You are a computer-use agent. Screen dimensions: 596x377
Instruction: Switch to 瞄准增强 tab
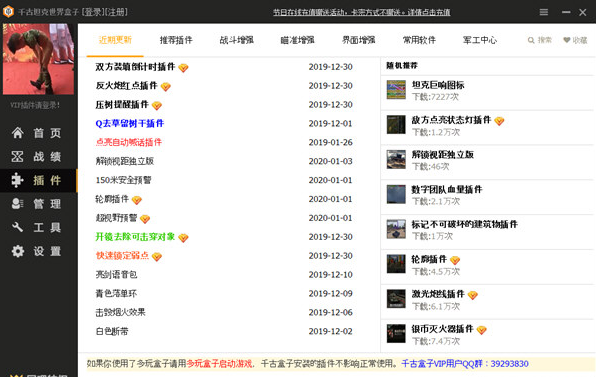coord(297,40)
